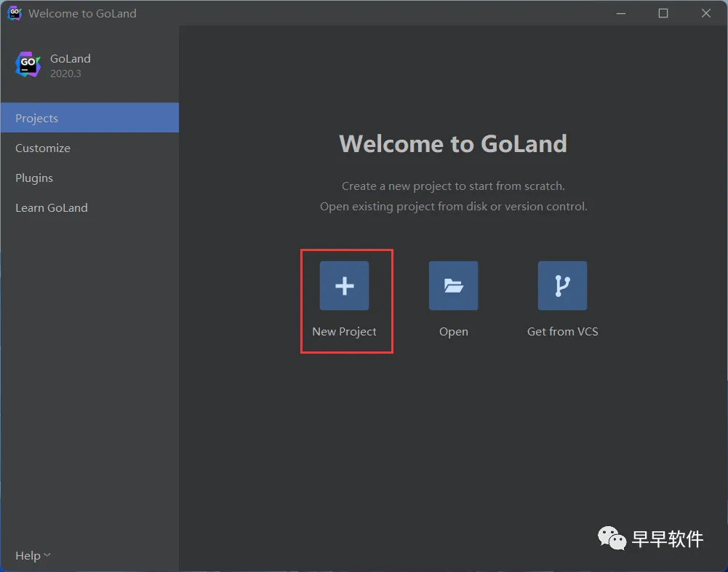The width and height of the screenshot is (728, 572).
Task: Click the GoLand 2020.3 version text
Action: [65, 74]
